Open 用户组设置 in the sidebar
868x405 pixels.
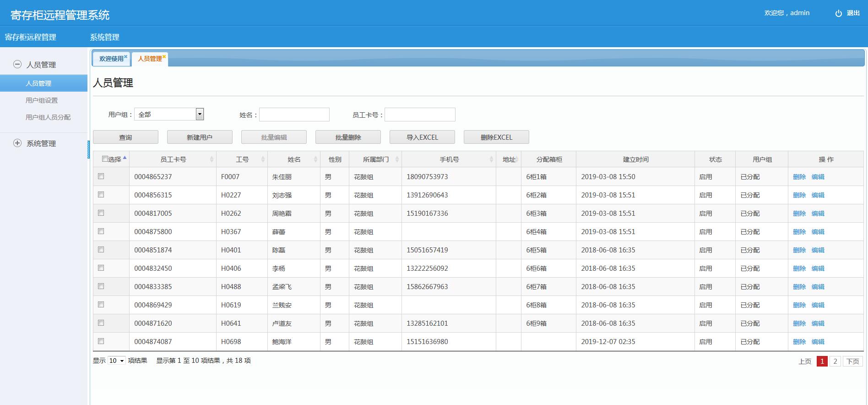click(x=42, y=100)
